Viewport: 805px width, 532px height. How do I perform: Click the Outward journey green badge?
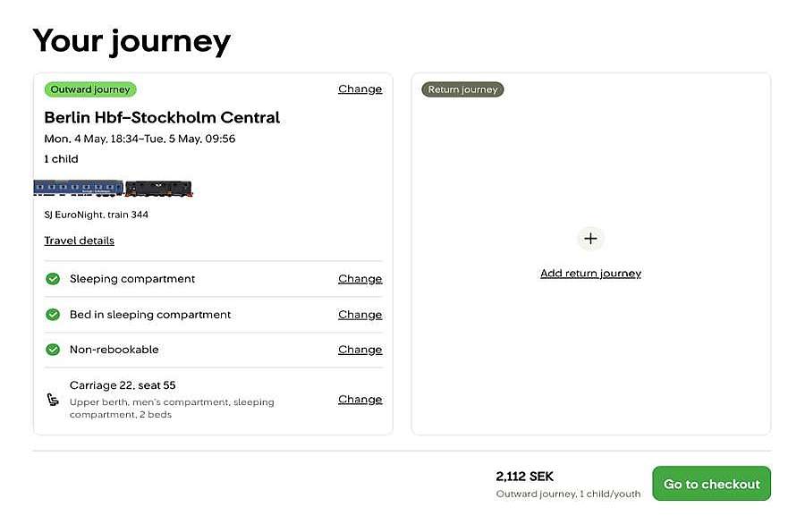[x=90, y=89]
